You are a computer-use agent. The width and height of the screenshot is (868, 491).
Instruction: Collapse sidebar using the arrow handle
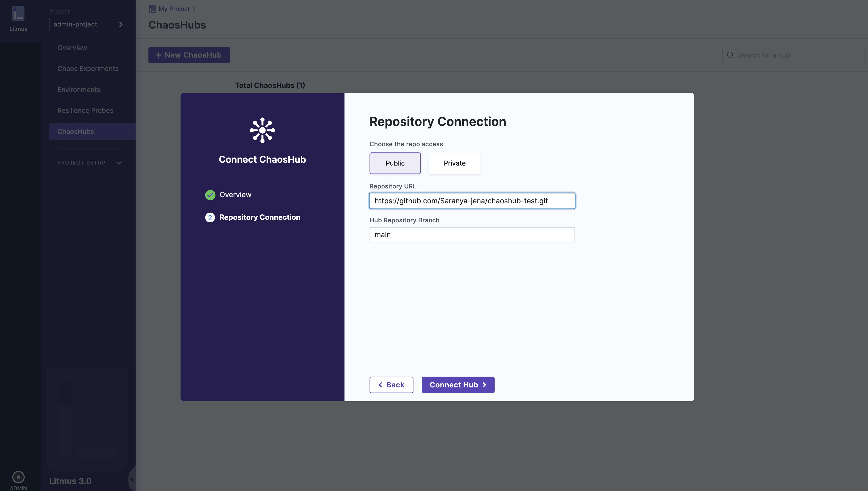pyautogui.click(x=132, y=479)
